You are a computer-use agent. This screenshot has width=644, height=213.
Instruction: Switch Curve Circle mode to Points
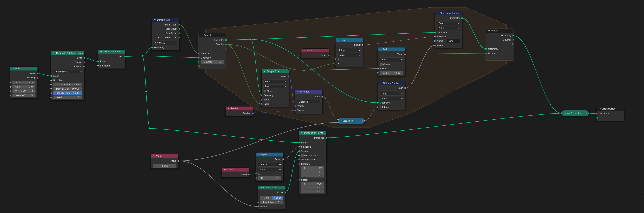(x=266, y=198)
